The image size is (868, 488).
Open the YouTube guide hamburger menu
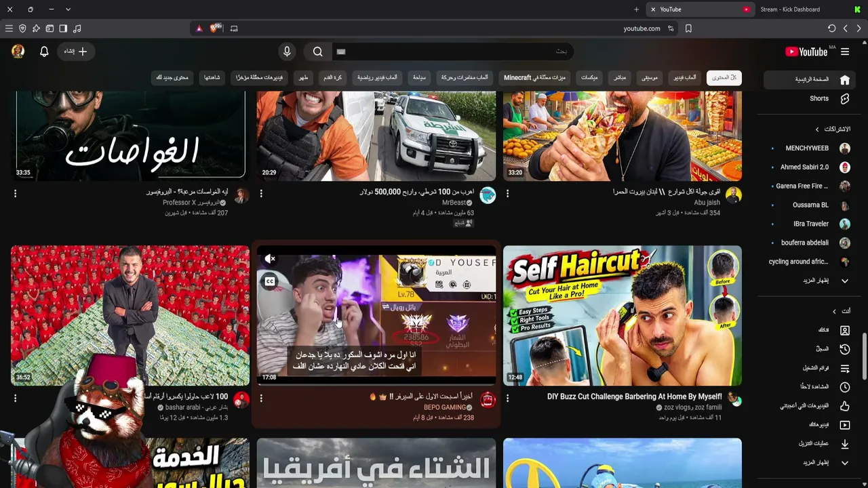[845, 52]
